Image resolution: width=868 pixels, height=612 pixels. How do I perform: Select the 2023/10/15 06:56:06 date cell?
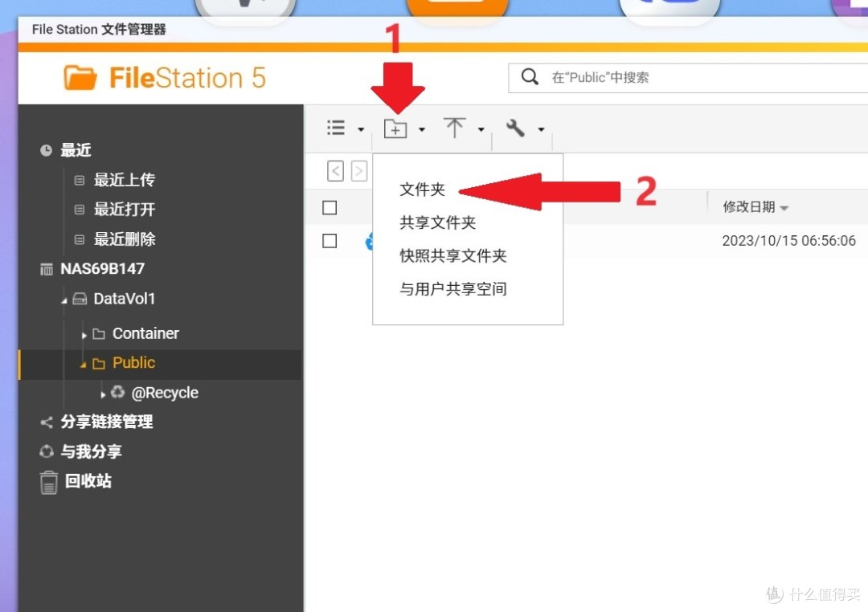point(789,241)
